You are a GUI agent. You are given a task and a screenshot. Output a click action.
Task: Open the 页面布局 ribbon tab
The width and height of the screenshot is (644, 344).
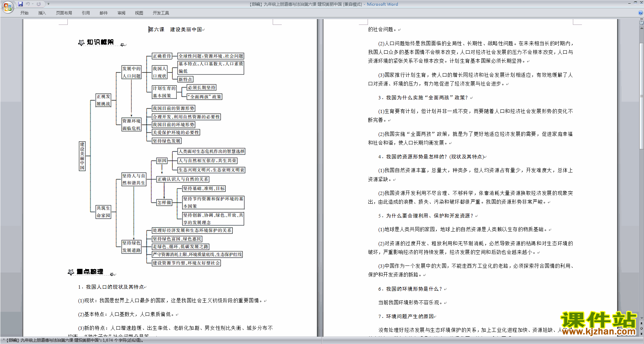point(64,13)
